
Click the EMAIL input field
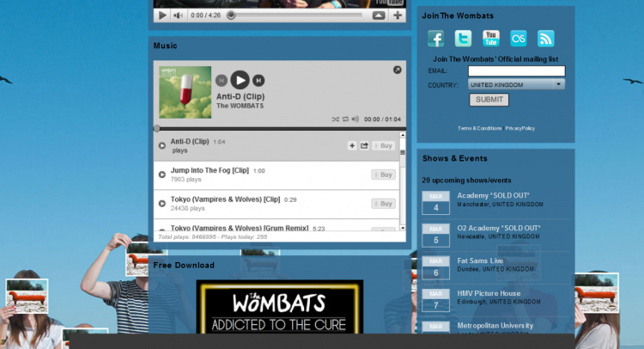[517, 71]
